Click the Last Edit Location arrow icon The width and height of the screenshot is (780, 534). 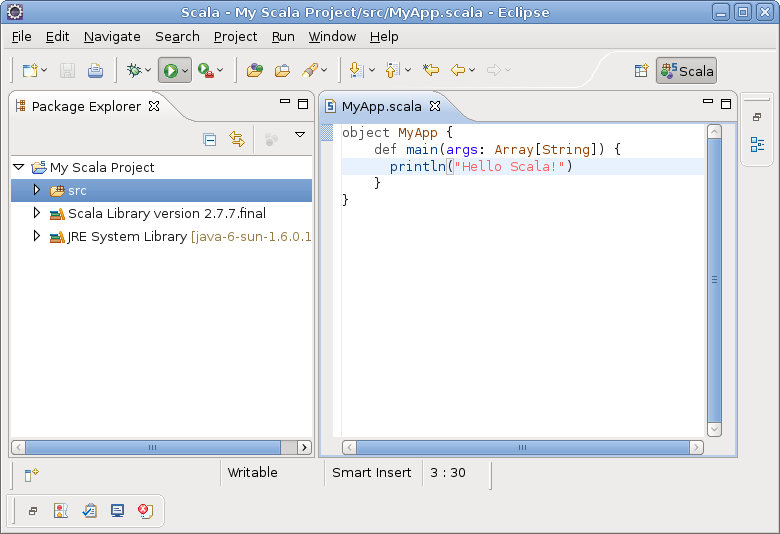(x=431, y=70)
